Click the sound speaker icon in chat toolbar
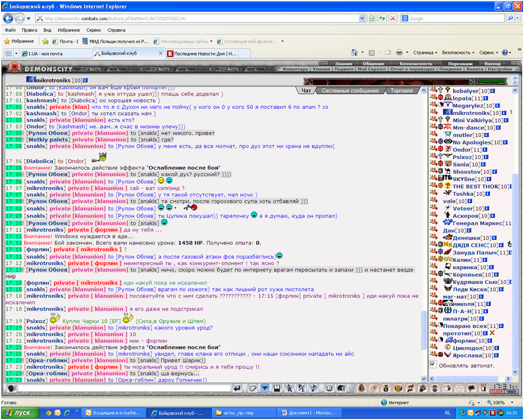Screen dimensions: 524x420 pyautogui.click(x=314, y=388)
